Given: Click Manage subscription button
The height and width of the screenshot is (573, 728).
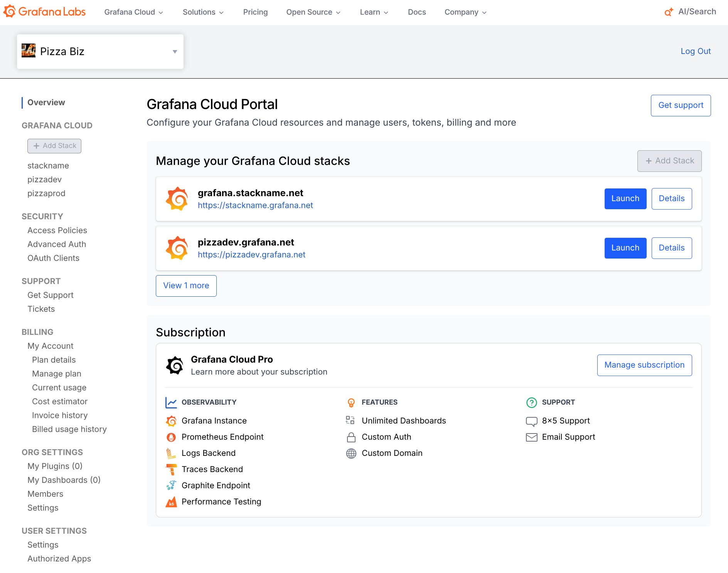Looking at the screenshot, I should click(x=644, y=365).
